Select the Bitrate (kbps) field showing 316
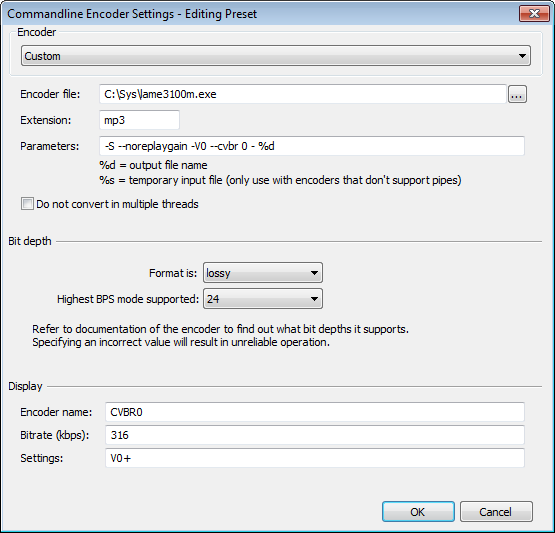Viewport: 555px width, 533px height. 315,435
